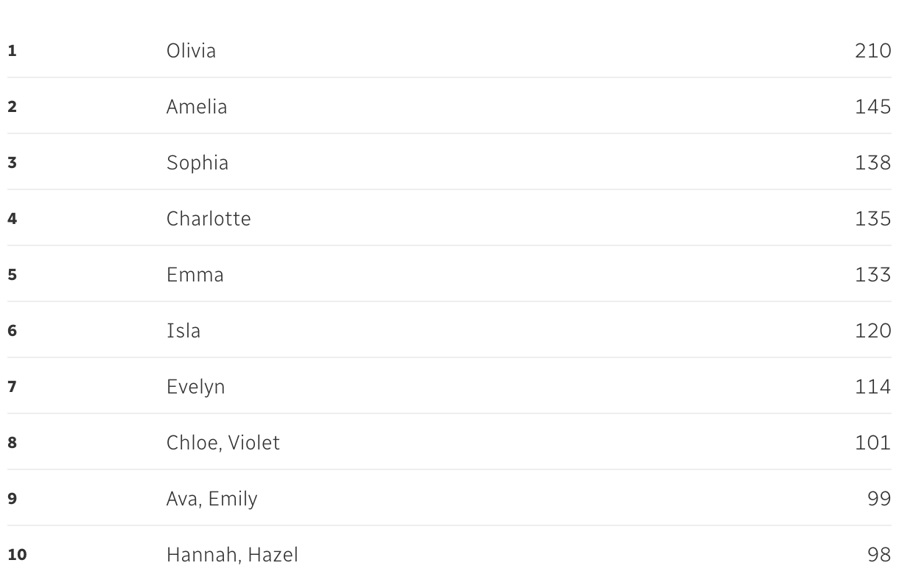Viewport: 899px width, 588px height.
Task: Select rank number 1
Action: click(x=12, y=51)
